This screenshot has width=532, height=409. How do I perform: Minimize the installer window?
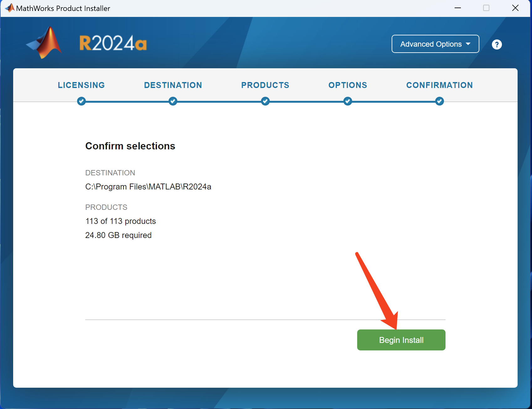click(458, 8)
